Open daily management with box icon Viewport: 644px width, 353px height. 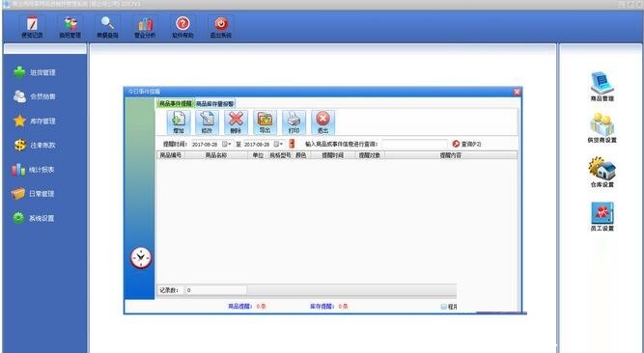tap(33, 193)
